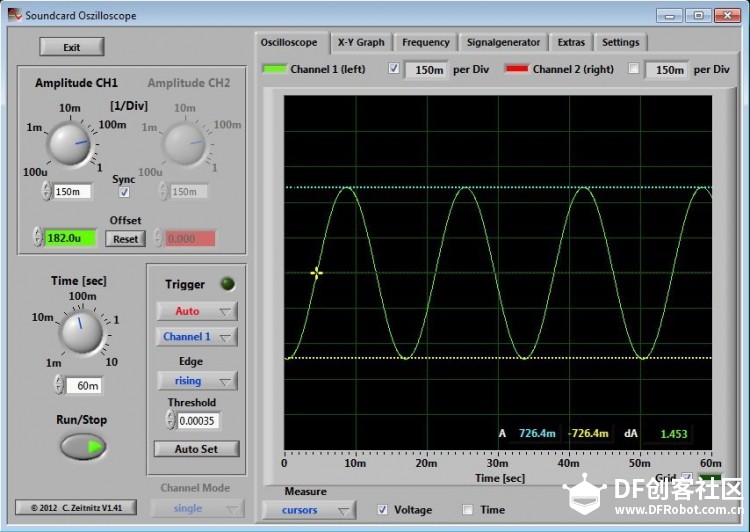
Task: Click the green 182.0u offset field
Action: [70, 238]
